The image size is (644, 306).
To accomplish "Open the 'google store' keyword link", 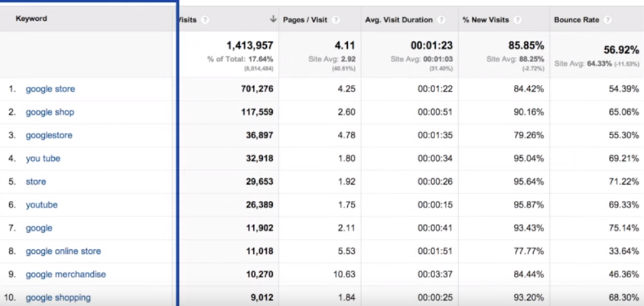I will 50,89.
